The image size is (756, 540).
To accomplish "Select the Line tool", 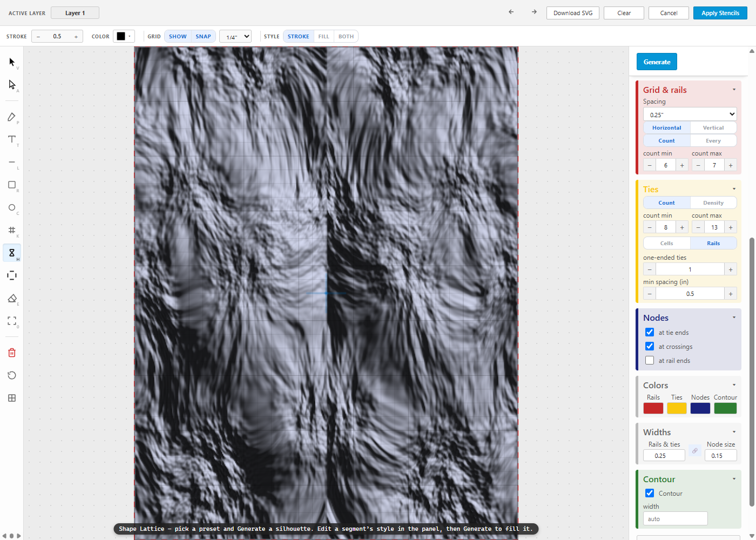I will pos(12,162).
